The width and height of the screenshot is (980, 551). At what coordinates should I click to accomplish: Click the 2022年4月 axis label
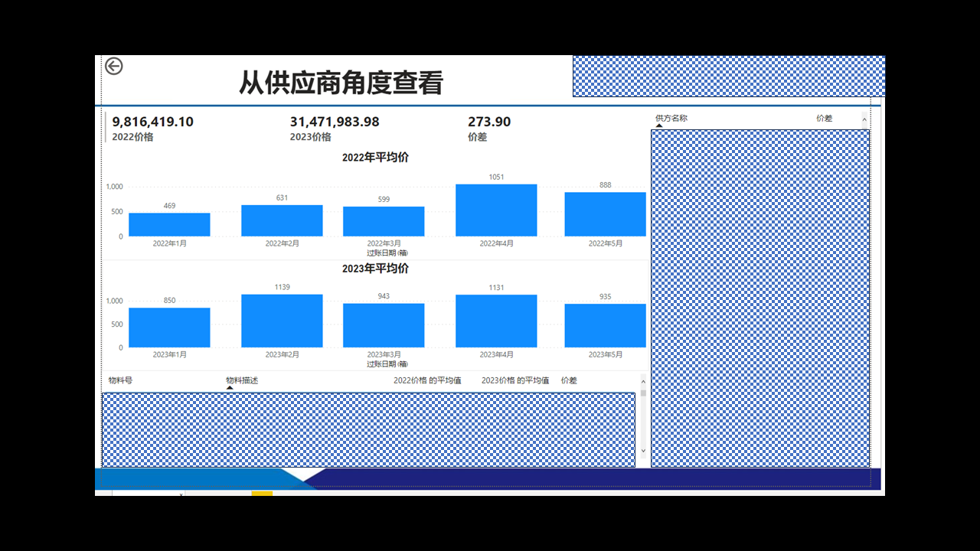pos(497,243)
